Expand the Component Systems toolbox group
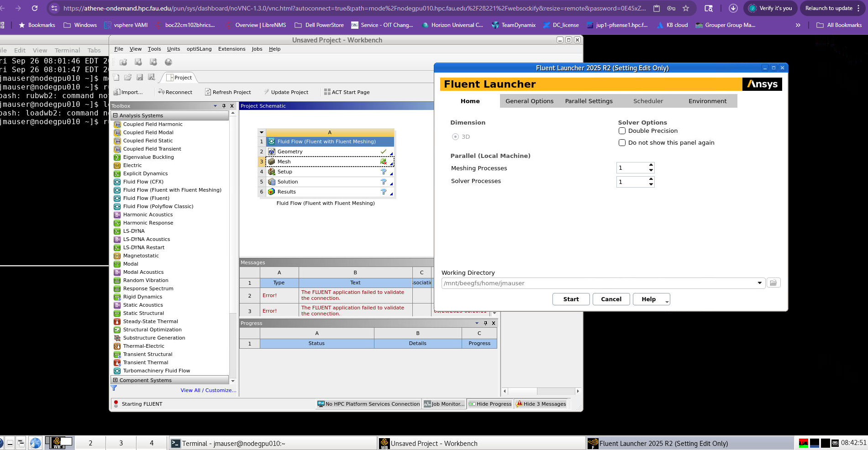Image resolution: width=868 pixels, height=450 pixels. (x=116, y=380)
